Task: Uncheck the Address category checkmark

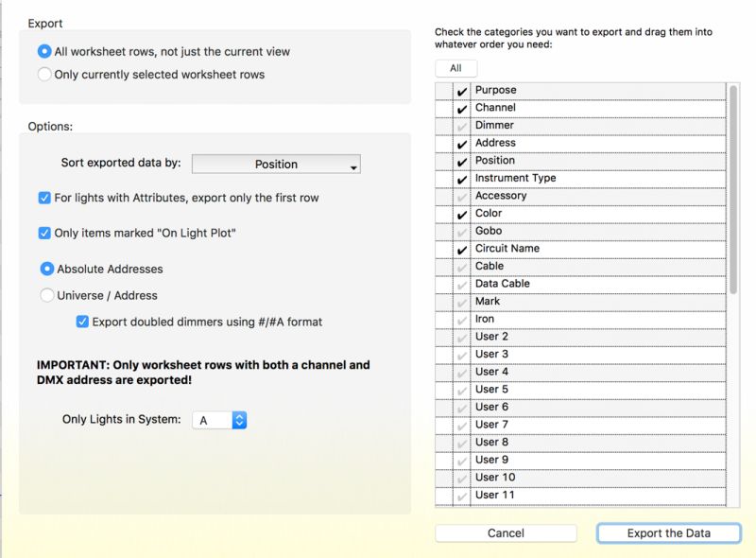Action: click(462, 144)
